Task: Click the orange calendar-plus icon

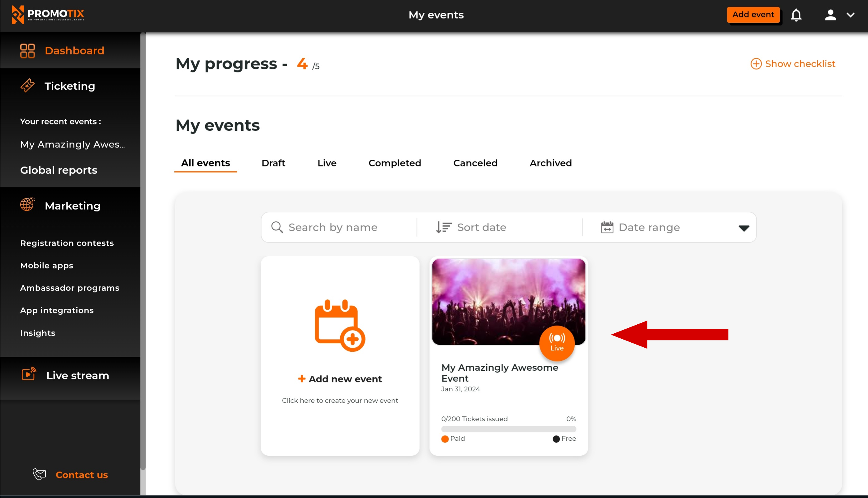Action: click(x=340, y=325)
